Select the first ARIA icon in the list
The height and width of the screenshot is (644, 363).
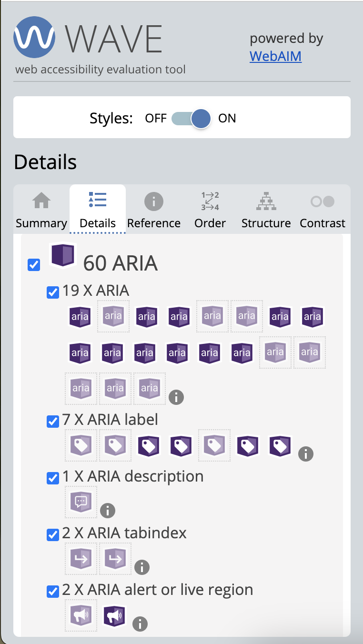pyautogui.click(x=80, y=316)
